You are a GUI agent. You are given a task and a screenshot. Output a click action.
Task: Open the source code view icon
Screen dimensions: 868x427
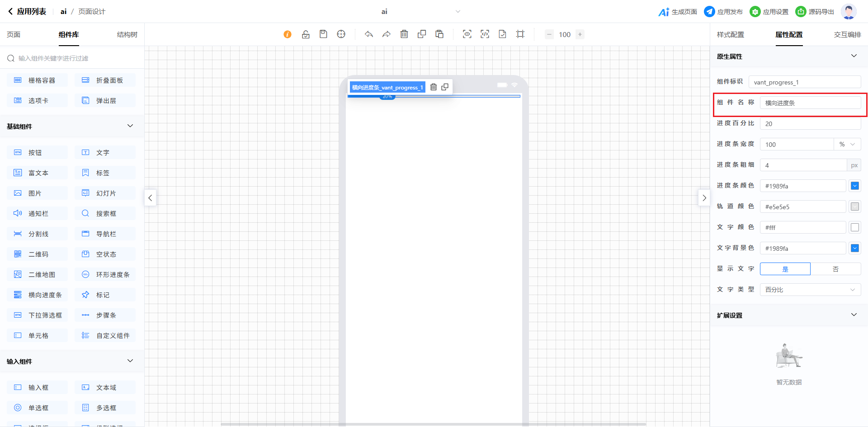click(485, 34)
